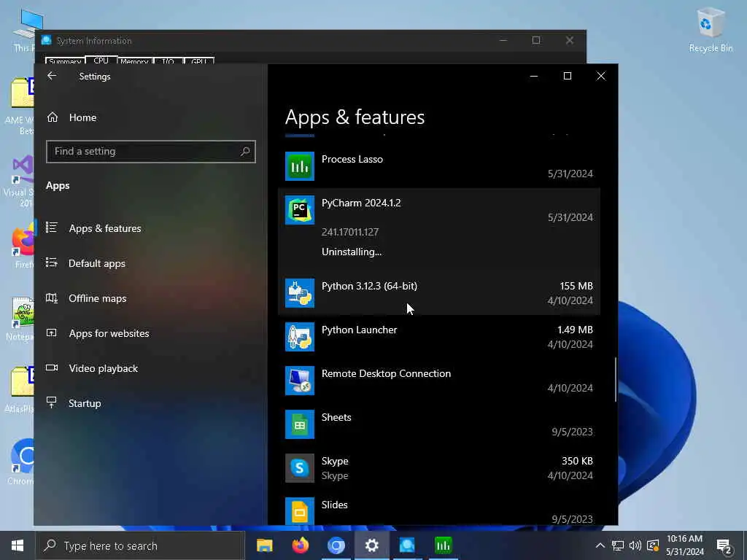Click the Remote Desktop Connection icon
The width and height of the screenshot is (747, 560).
(x=300, y=381)
